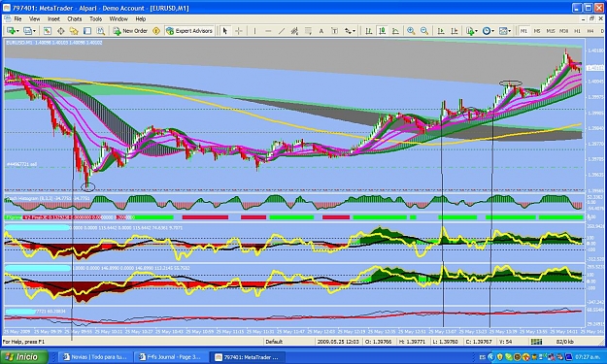Select the Text 'A' tool
Viewport: 607px width, 364px height.
pos(321,31)
